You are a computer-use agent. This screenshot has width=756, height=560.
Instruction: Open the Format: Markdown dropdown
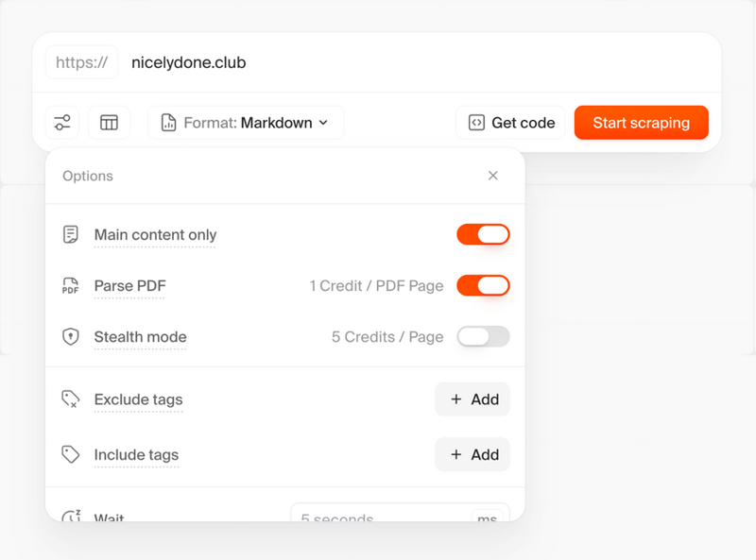click(245, 122)
